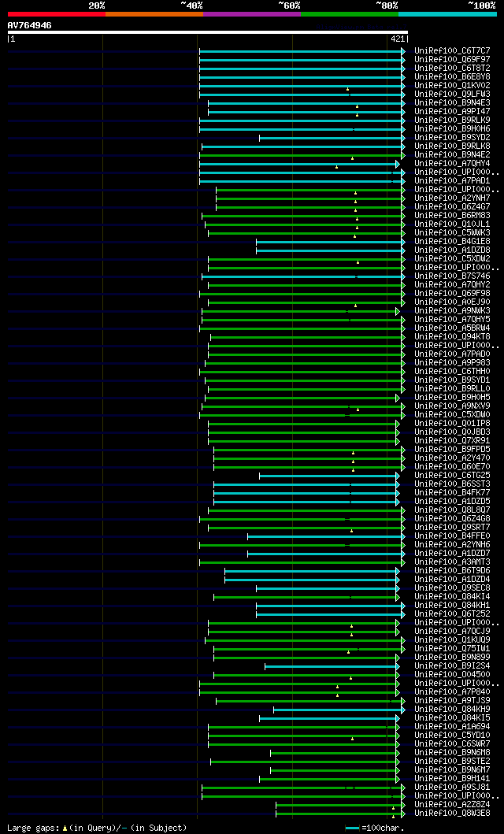Select label UniRef100_B9RLL0
This screenshot has height=834, width=504.
pos(453,389)
